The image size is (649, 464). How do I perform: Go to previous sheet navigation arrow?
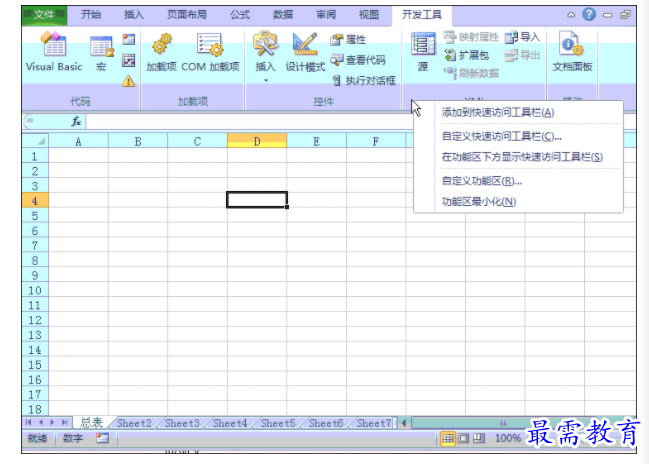[41, 423]
